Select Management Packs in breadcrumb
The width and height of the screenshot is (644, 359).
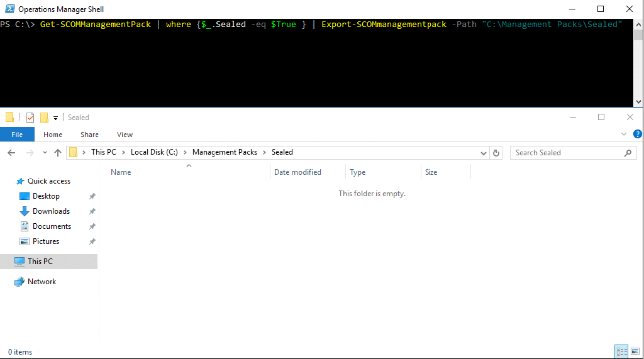(225, 152)
